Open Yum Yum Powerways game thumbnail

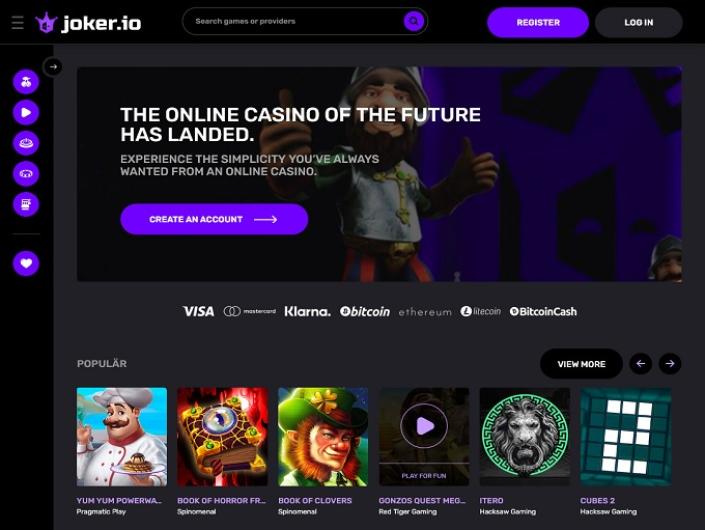click(x=122, y=437)
